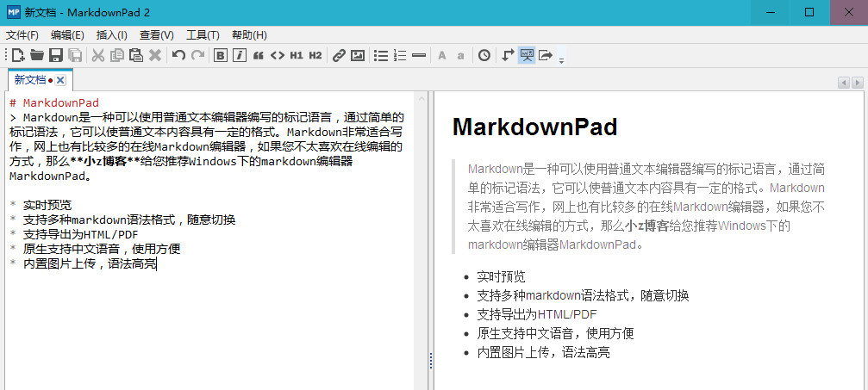Viewport: 868px width, 390px height.
Task: Click '* 支持导出为HTML/PDF' in the editor
Action: (x=73, y=234)
